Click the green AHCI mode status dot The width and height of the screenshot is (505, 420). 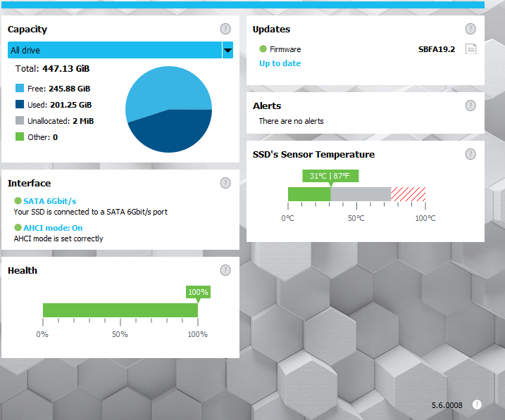18,228
